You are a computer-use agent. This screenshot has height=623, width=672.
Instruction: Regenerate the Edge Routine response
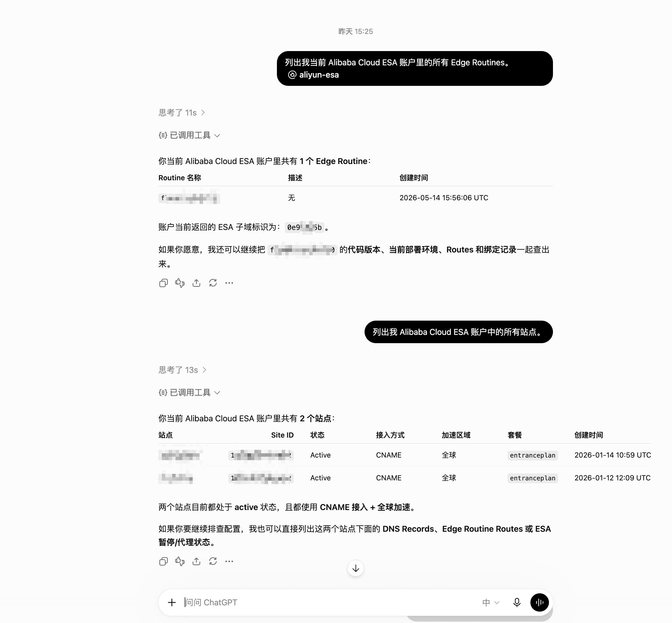pyautogui.click(x=213, y=283)
